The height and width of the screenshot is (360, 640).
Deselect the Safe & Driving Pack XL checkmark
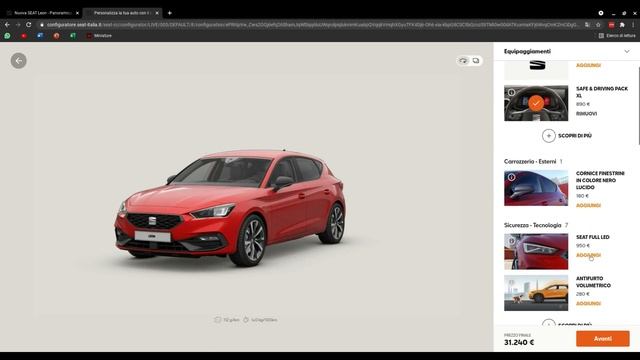click(x=536, y=103)
